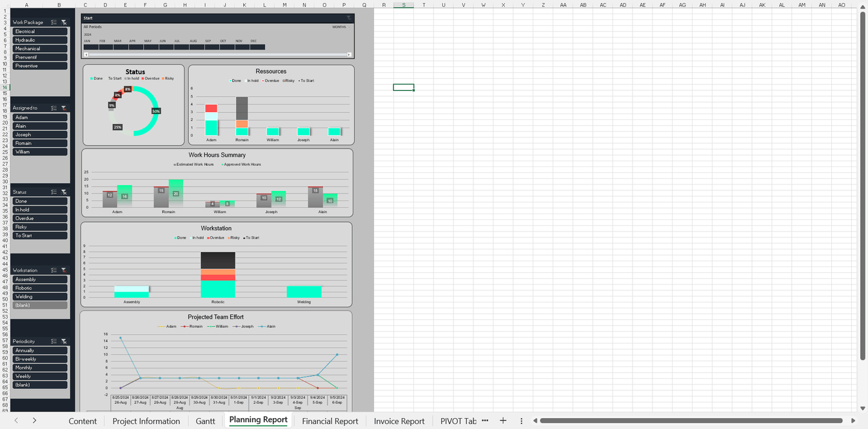Select September on the Start timeline slicer
This screenshot has height=429, width=868.
pos(208,47)
